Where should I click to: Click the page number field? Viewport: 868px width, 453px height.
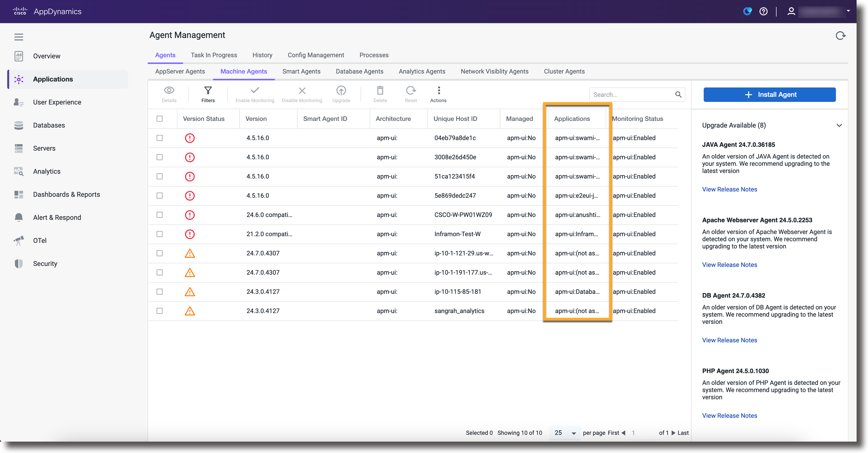coord(642,433)
